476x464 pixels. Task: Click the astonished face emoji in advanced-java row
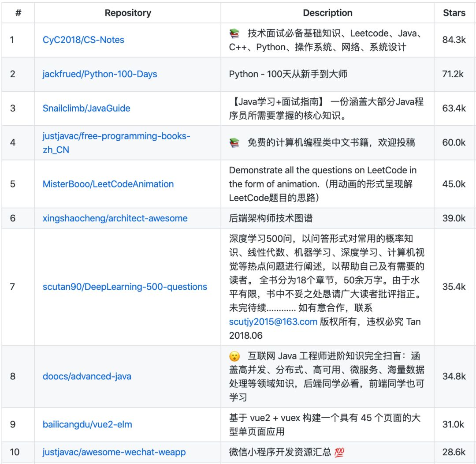(234, 356)
